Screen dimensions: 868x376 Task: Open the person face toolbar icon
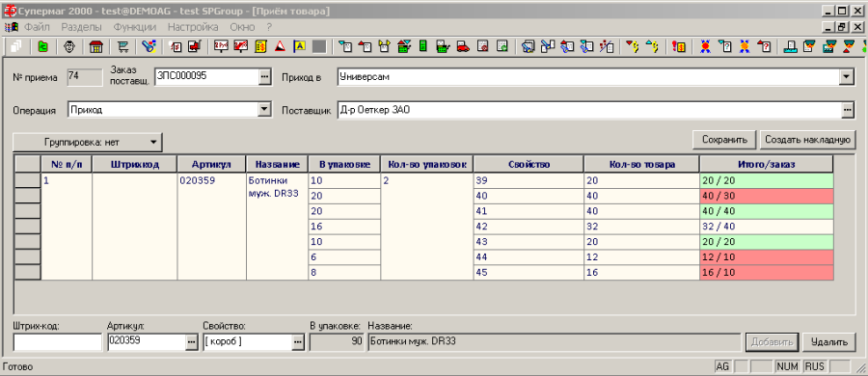tap(68, 47)
